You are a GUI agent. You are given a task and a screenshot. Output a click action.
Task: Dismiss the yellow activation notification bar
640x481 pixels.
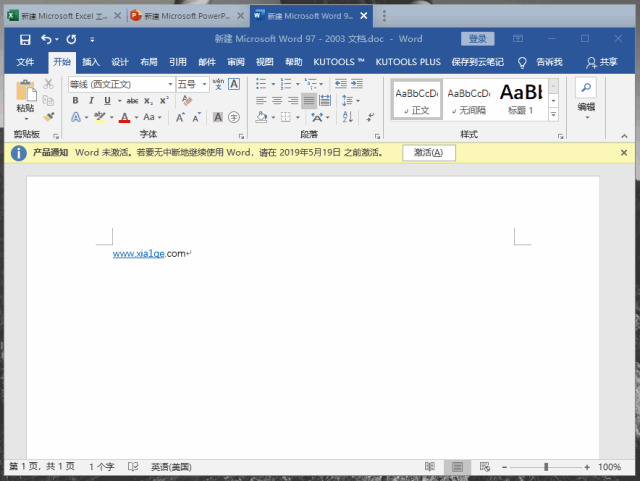[x=624, y=153]
